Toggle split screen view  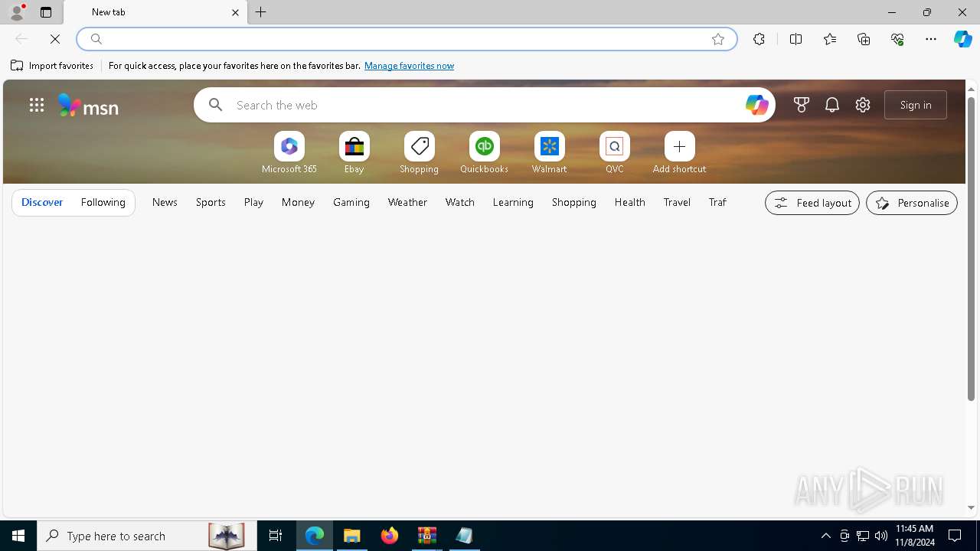(796, 39)
